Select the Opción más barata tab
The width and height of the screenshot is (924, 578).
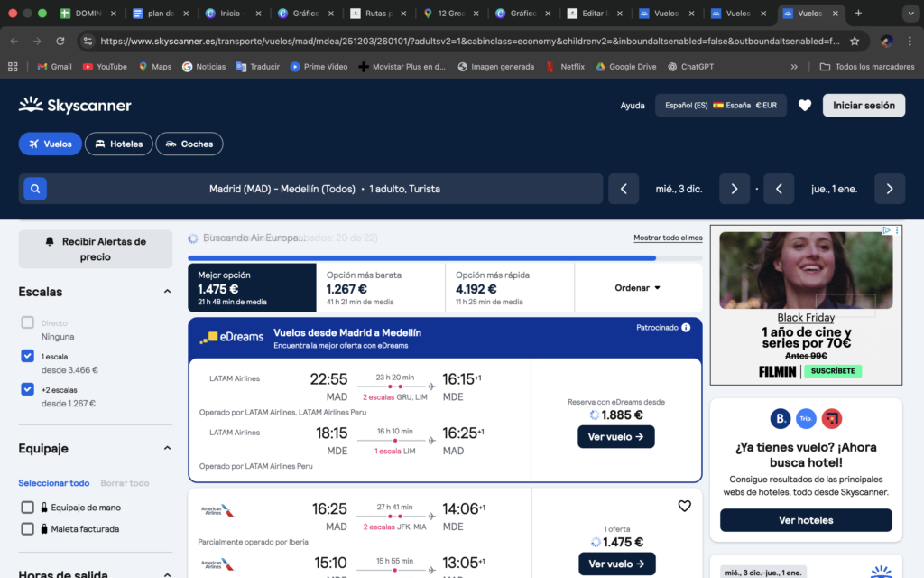tap(380, 287)
